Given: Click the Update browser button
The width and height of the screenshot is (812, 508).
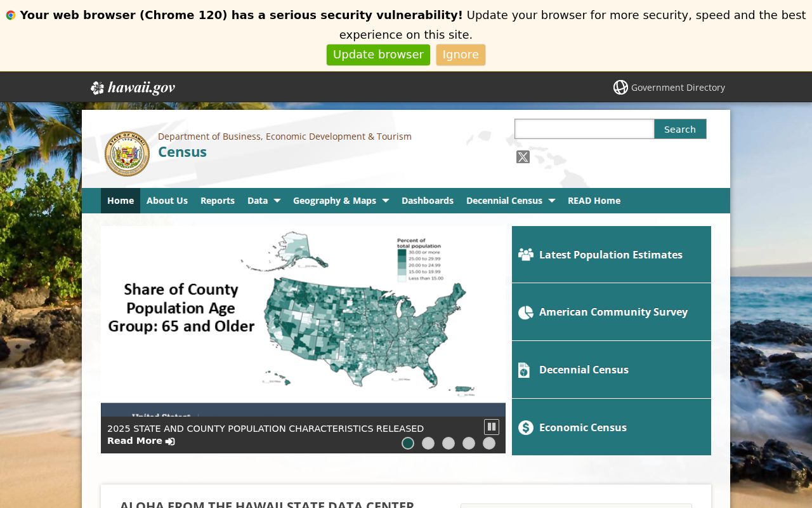Looking at the screenshot, I should pyautogui.click(x=378, y=55).
